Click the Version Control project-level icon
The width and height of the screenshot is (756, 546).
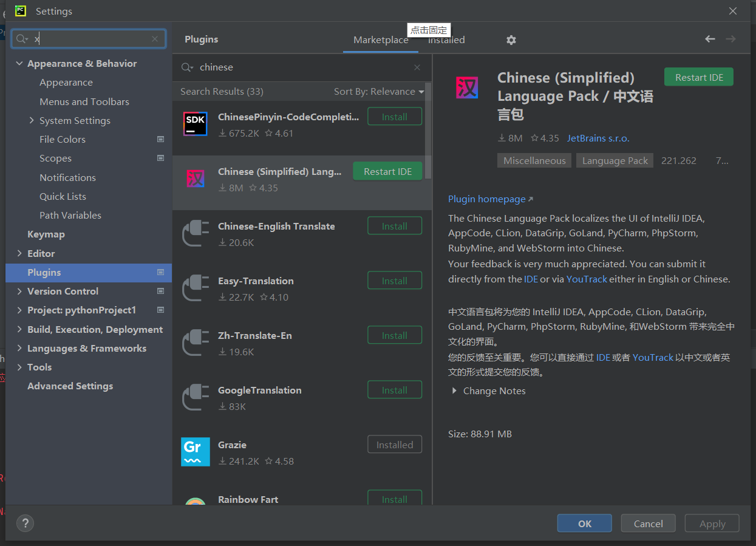pyautogui.click(x=161, y=291)
